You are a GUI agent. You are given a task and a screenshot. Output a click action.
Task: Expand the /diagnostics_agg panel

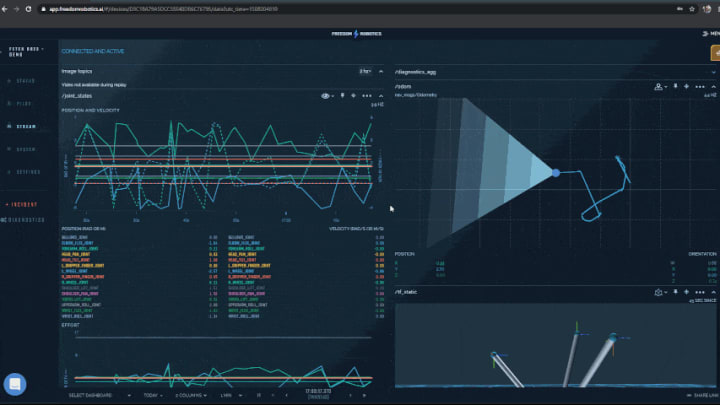pyautogui.click(x=714, y=72)
